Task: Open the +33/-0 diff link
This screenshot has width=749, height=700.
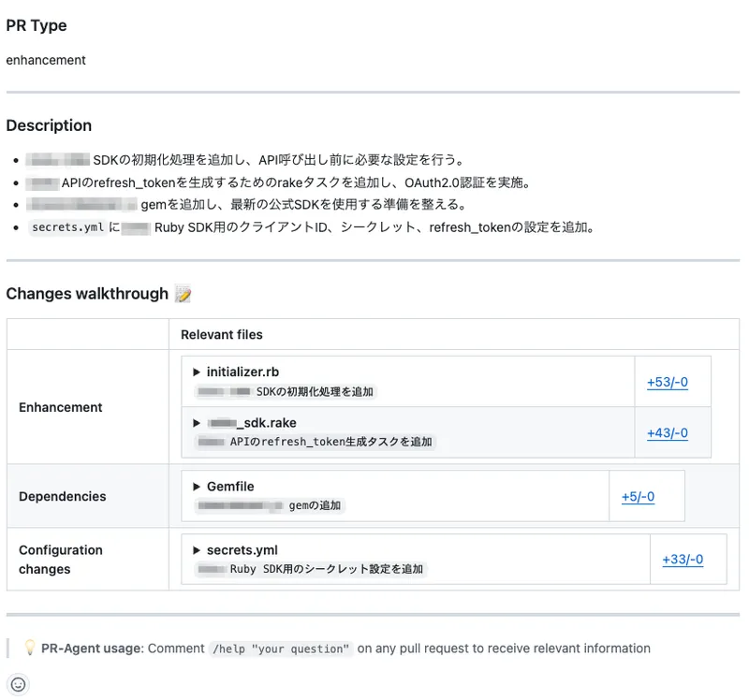Action: [682, 560]
